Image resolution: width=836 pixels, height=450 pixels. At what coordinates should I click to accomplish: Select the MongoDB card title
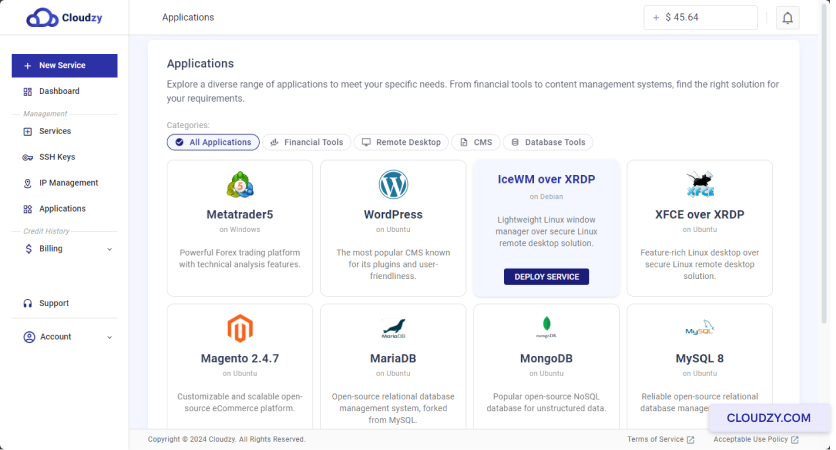coord(546,359)
